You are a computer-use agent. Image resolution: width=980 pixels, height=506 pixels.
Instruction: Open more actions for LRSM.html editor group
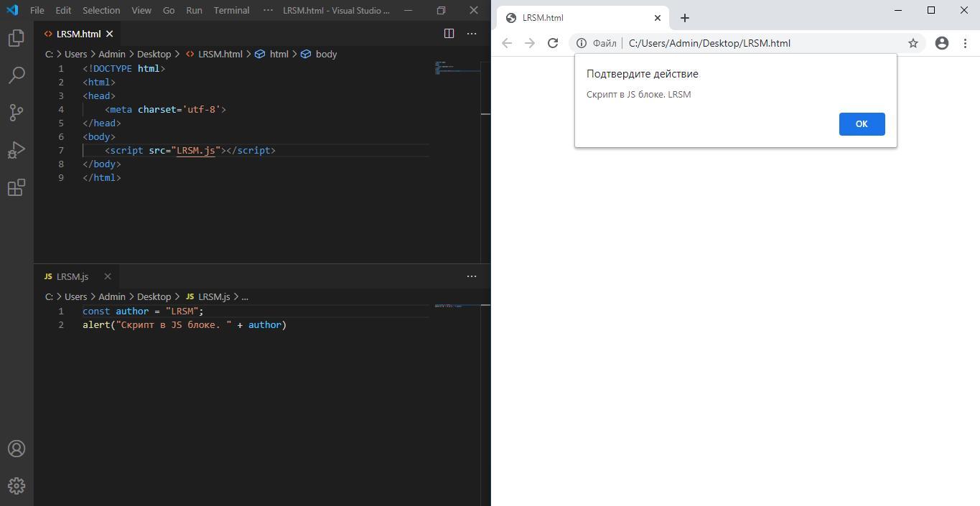[472, 34]
